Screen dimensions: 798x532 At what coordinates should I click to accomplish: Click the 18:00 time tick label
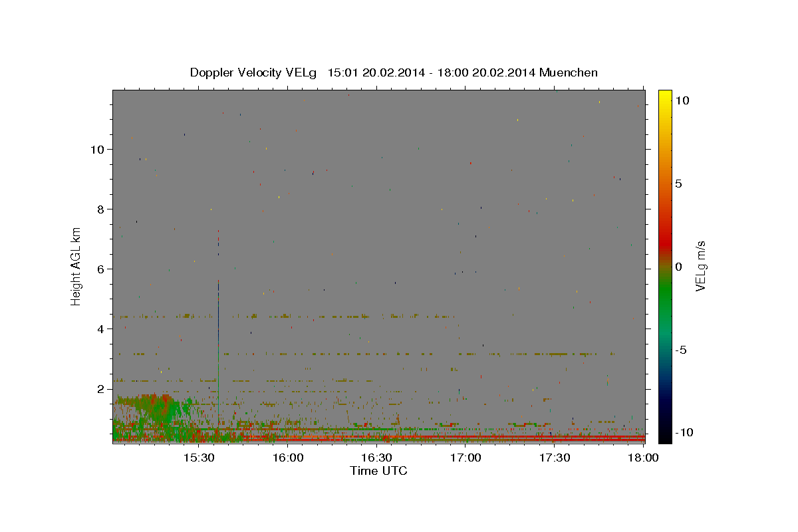click(644, 458)
